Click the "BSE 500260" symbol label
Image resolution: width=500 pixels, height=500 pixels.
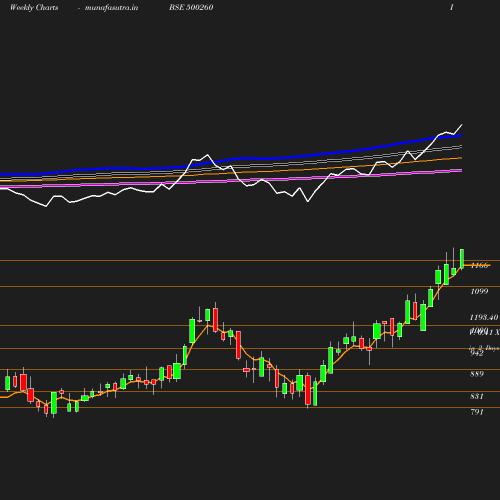(191, 7)
